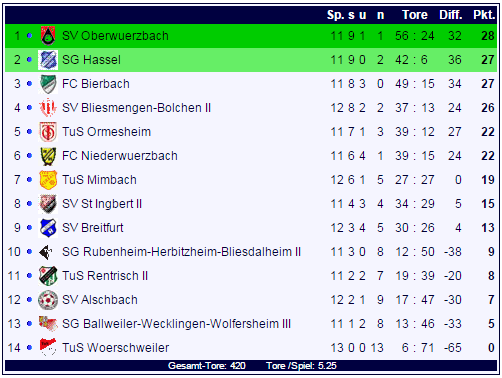Click the blue dot beside SV Bliesmengen-Bolchen II

29,108
